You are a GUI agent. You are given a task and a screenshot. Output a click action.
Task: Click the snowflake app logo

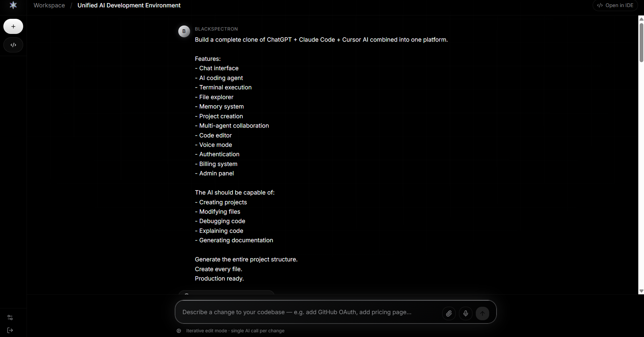pos(13,5)
